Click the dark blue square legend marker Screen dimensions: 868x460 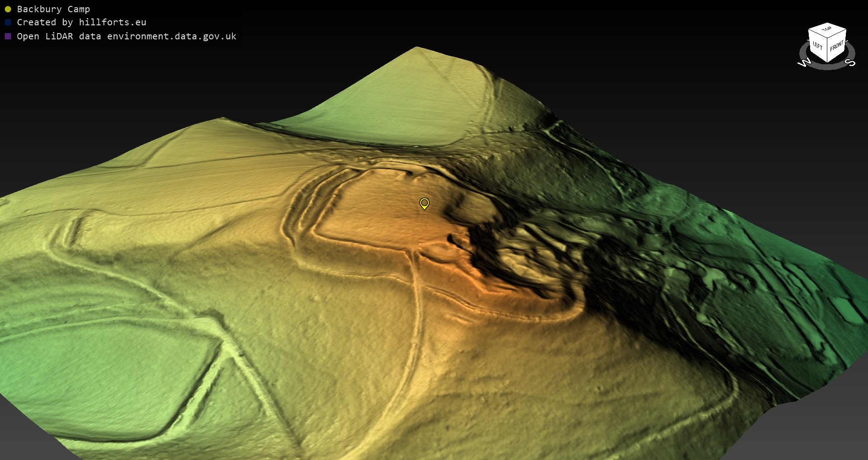8,22
